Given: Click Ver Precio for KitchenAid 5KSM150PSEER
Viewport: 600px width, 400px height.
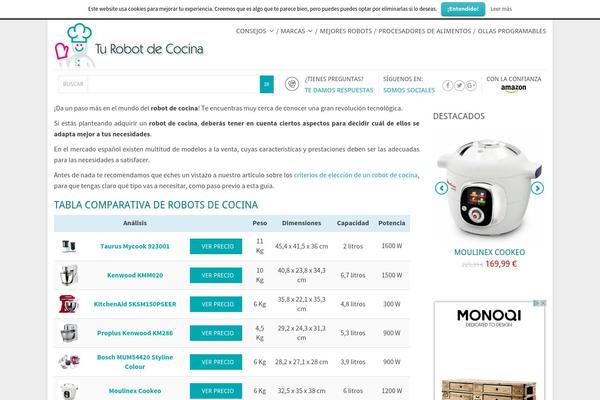Looking at the screenshot, I should [216, 304].
